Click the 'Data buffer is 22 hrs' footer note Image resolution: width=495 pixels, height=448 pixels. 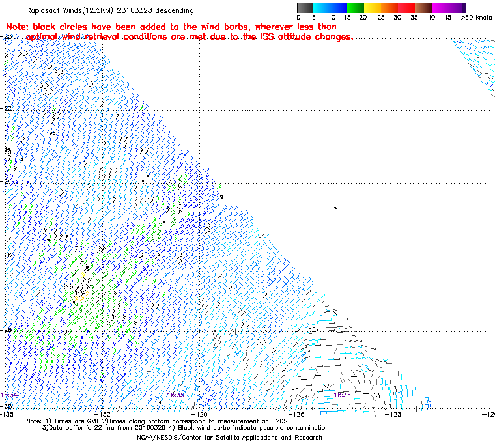pyautogui.click(x=104, y=428)
